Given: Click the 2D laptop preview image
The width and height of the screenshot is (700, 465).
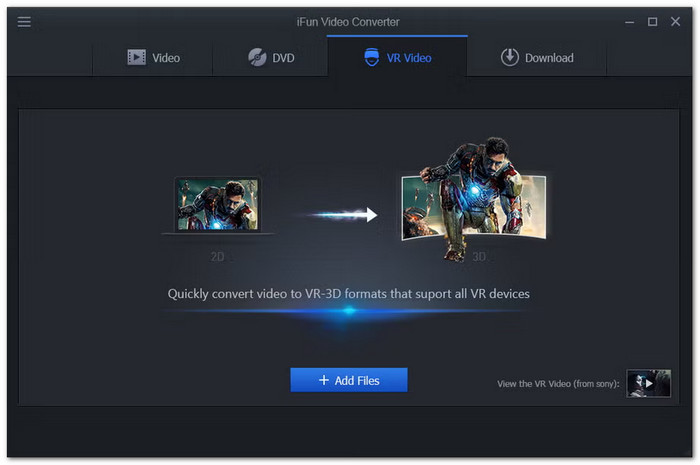Looking at the screenshot, I should pos(218,205).
